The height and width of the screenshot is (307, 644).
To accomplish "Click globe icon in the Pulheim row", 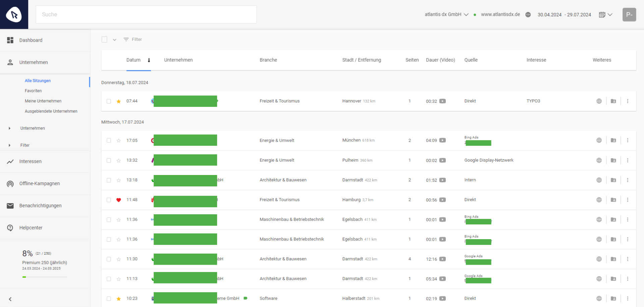I will (x=599, y=161).
